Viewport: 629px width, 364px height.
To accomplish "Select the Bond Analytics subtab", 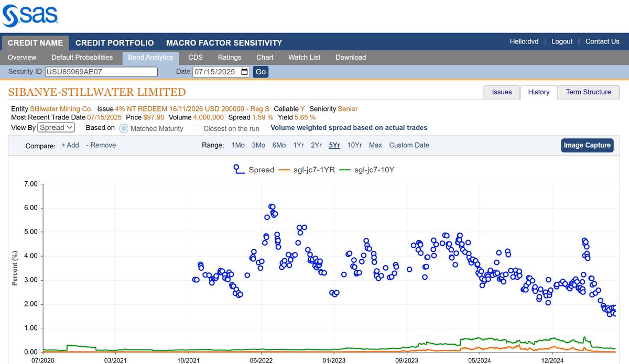I will point(150,57).
